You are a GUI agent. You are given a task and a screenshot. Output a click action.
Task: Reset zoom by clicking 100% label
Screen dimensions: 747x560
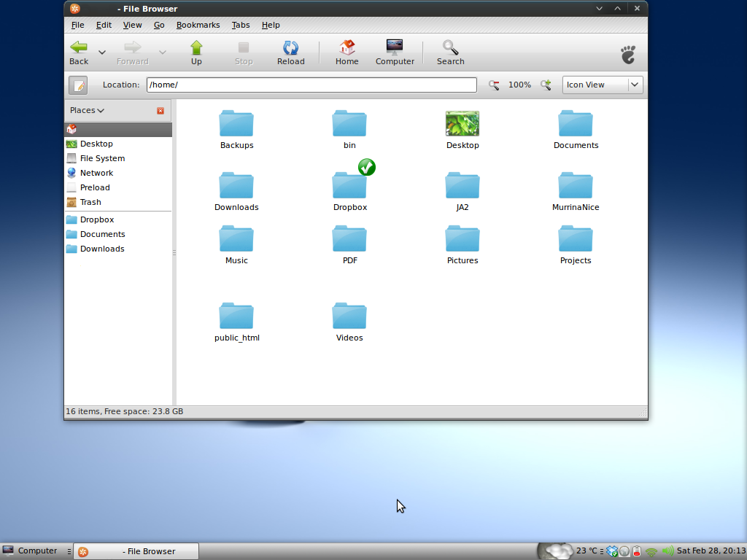click(x=519, y=85)
